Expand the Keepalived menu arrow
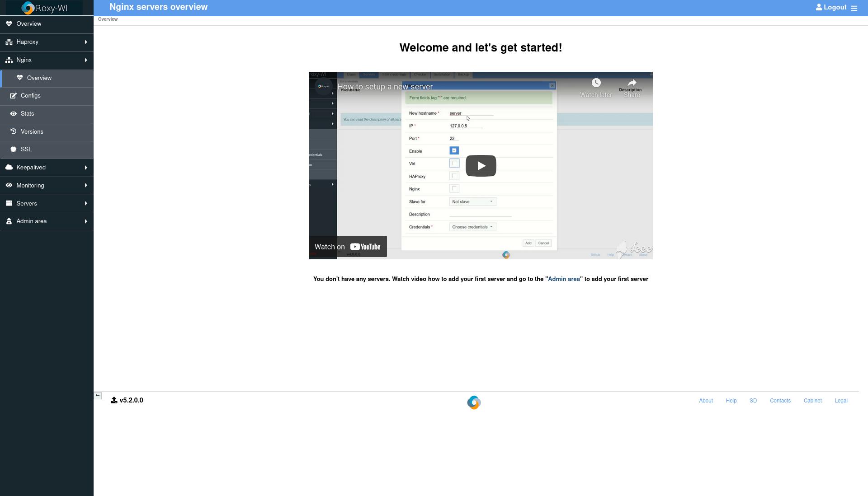Screen dimensions: 868x496 pos(86,168)
